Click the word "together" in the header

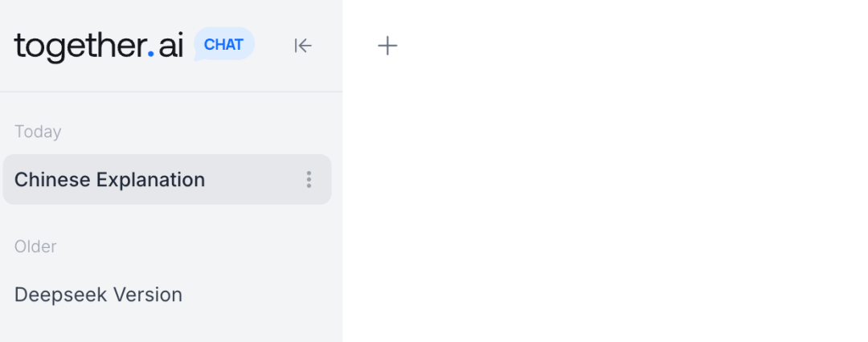pos(79,46)
